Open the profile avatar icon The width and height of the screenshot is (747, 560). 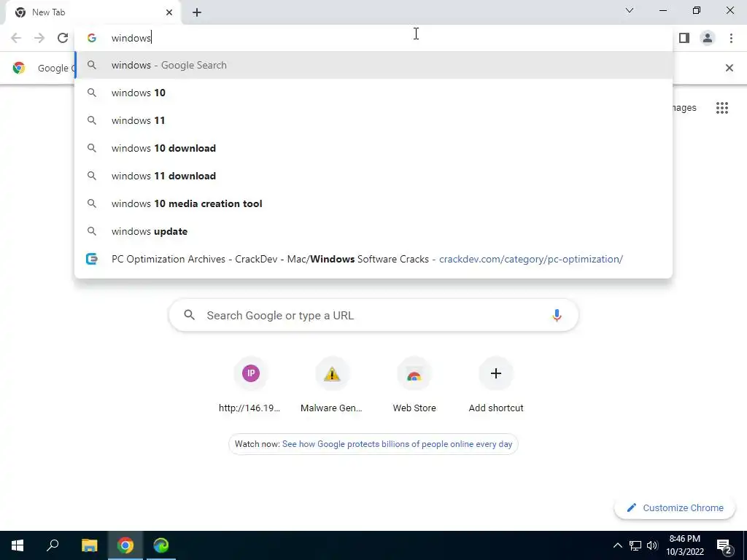click(708, 38)
